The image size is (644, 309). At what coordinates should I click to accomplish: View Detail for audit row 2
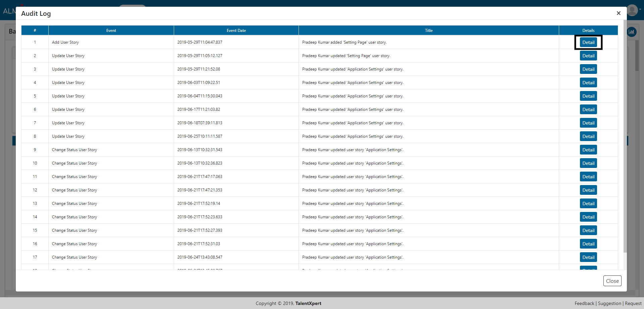pos(588,56)
